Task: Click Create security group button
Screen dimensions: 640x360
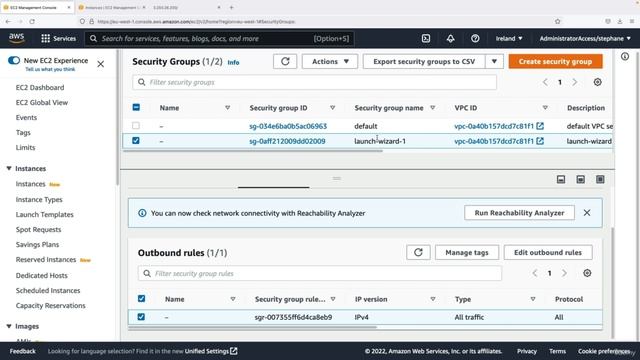Action: click(555, 62)
